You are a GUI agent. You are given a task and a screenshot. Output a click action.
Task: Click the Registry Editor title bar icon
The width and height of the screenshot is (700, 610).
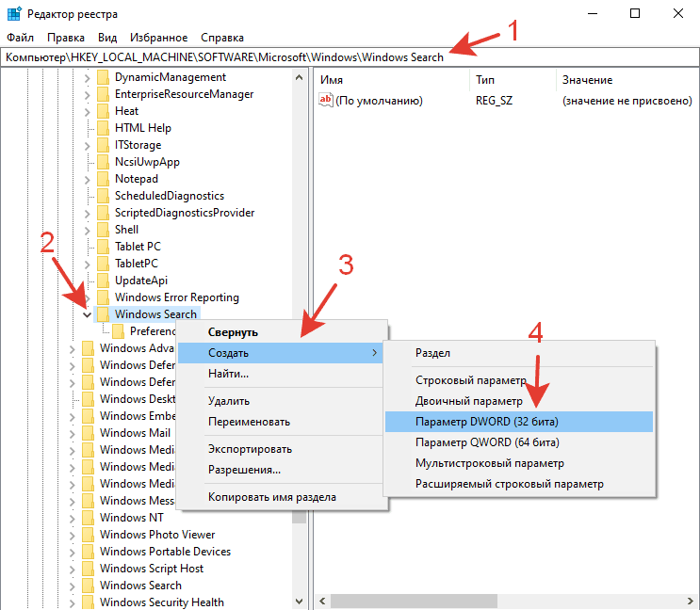[14, 14]
